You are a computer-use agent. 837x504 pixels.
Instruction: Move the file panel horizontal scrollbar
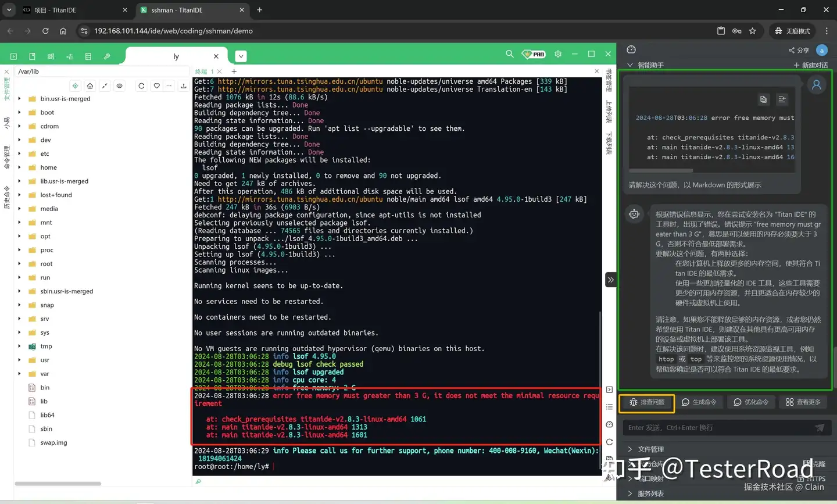[x=58, y=484]
